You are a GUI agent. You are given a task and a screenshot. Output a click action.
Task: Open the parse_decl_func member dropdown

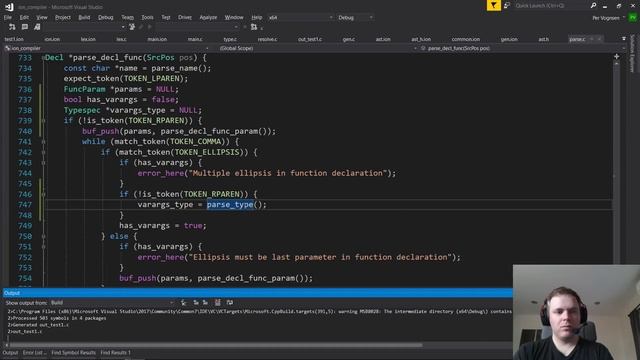tap(522, 48)
